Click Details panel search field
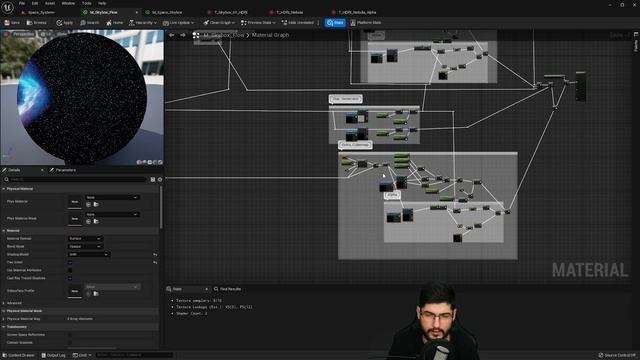The width and height of the screenshot is (640, 360). coord(75,180)
